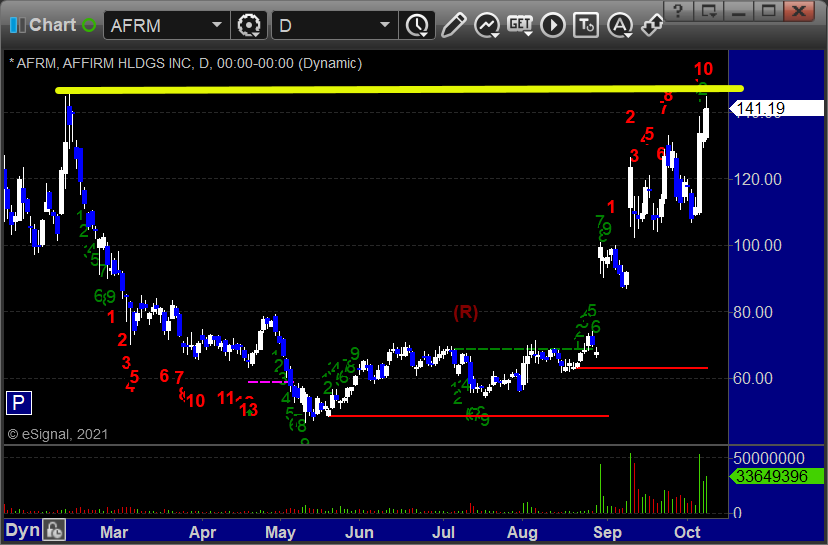Open the time template clock icon

coord(417,25)
